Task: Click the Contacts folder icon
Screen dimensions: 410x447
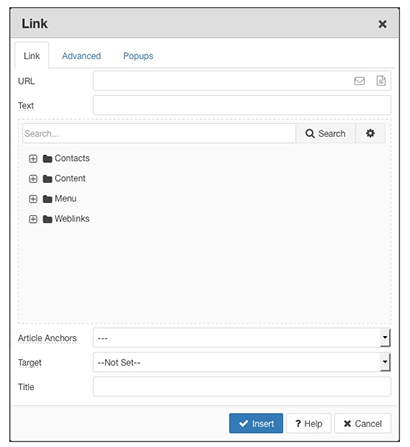Action: pos(47,159)
